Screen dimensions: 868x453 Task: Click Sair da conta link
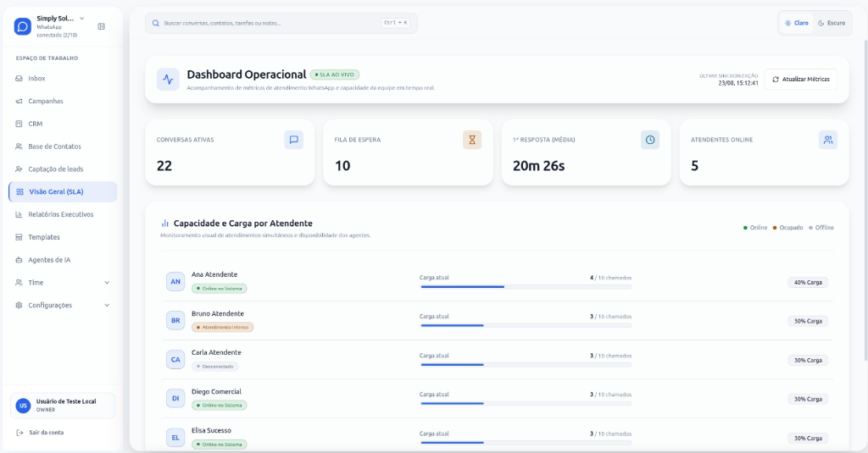click(x=47, y=433)
